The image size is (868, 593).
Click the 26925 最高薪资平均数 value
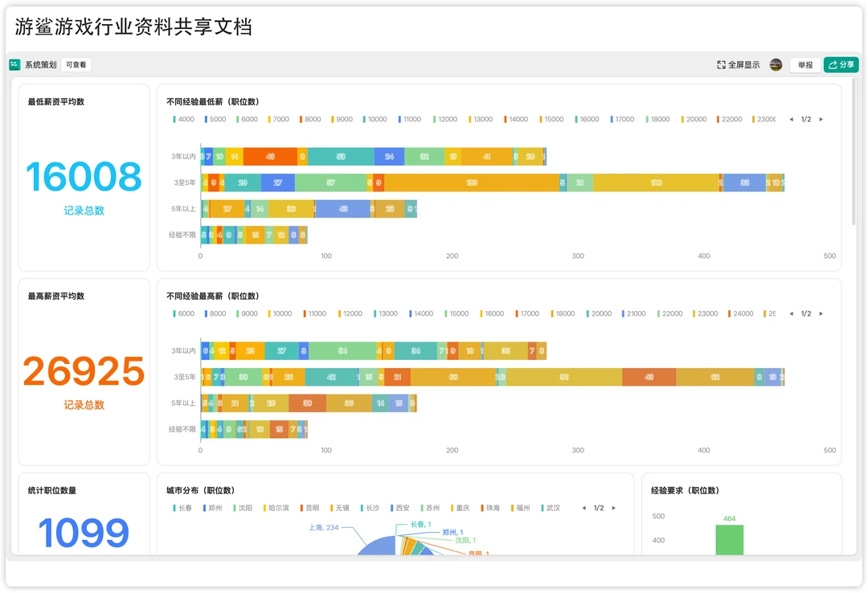tap(84, 371)
